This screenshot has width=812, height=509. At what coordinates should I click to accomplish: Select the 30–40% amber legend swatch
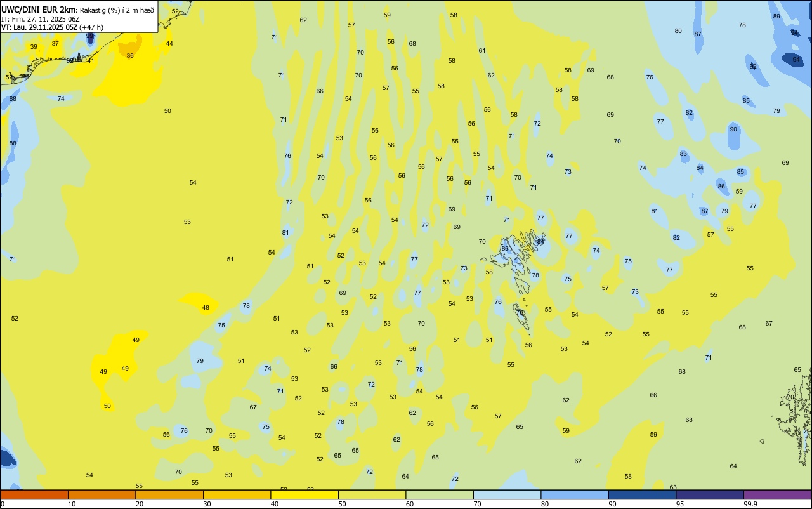(x=237, y=494)
